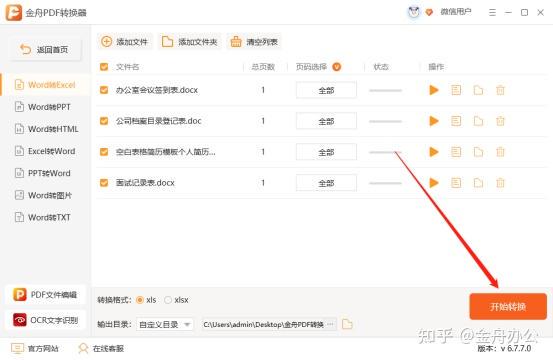Toggle the select-all checkbox beside 文件名
The image size is (553, 360).
point(104,67)
